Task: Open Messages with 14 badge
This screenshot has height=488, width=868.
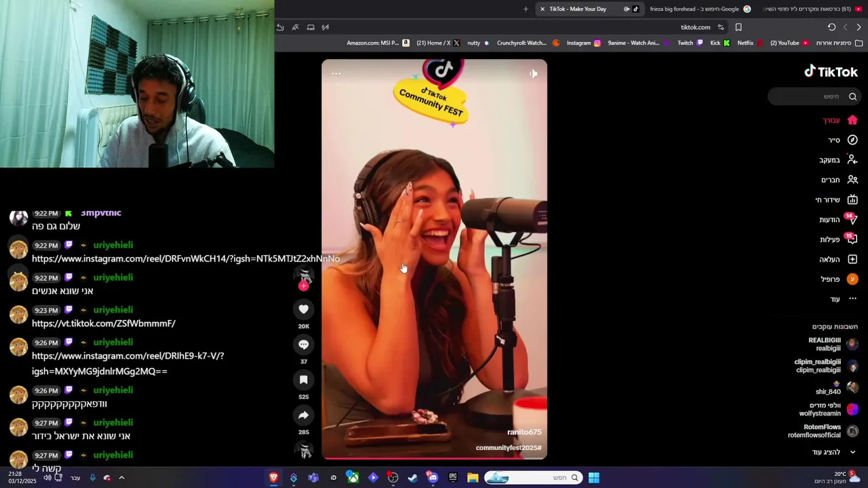Action: click(x=838, y=220)
